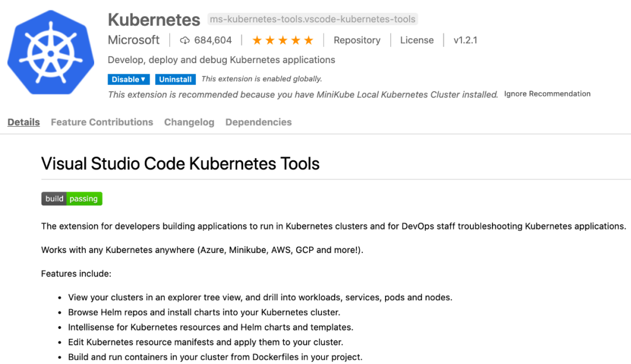Click 'This extension is enabled globally.' text
Image resolution: width=631 pixels, height=364 pixels.
point(262,79)
